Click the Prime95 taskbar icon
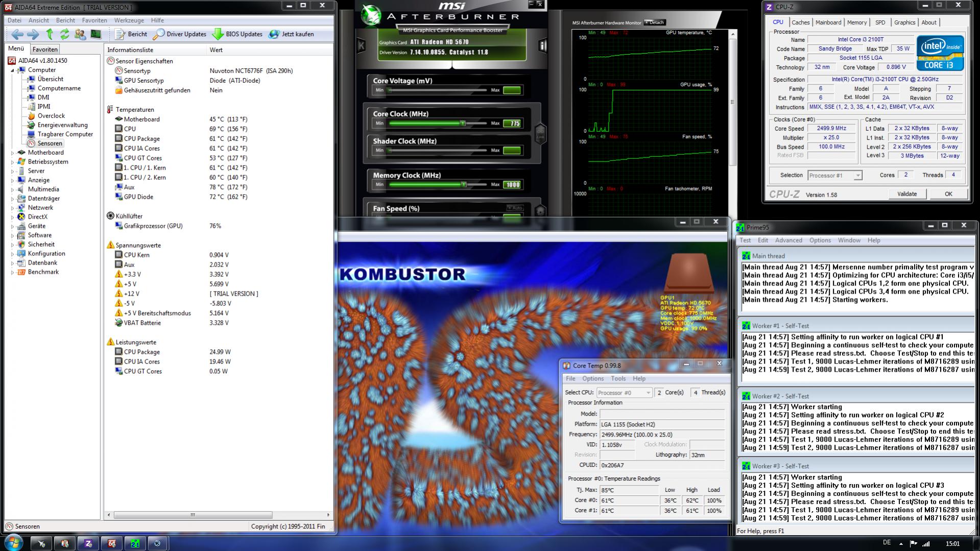Viewport: 980px width, 551px height. click(135, 543)
